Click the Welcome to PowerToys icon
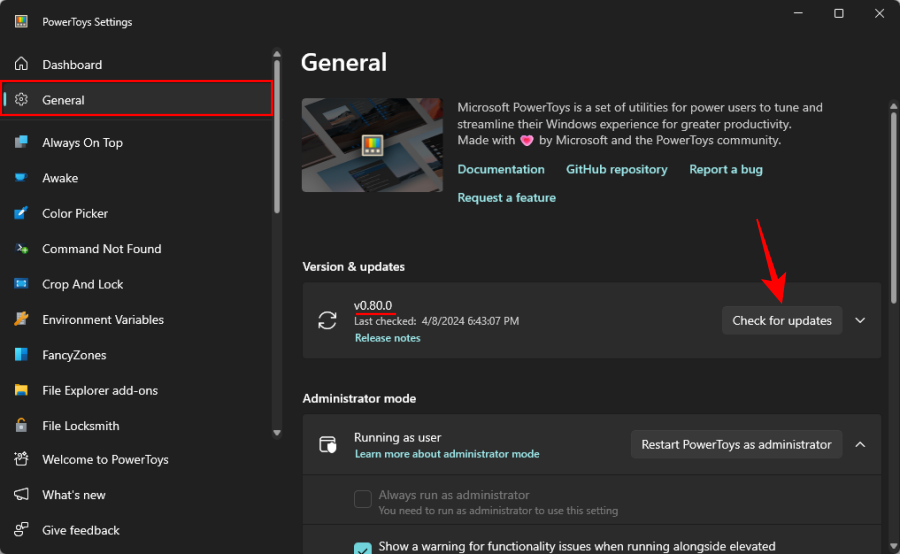Viewport: 900px width, 554px height. pos(21,459)
